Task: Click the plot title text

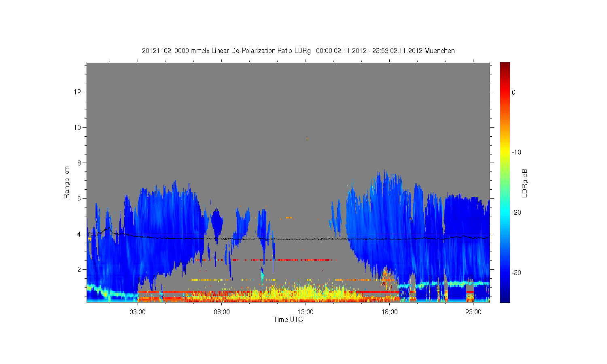Action: 298,51
